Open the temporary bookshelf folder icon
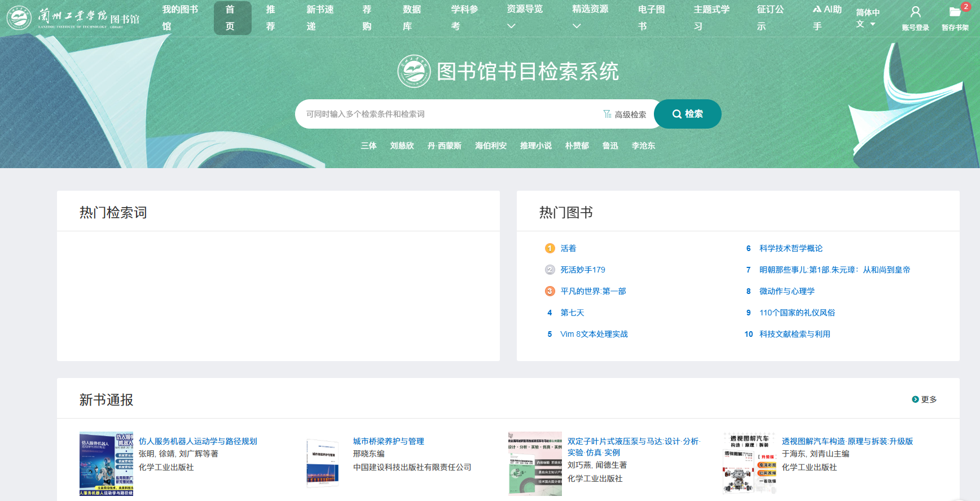Screen dimensions: 980x501 pyautogui.click(x=955, y=12)
